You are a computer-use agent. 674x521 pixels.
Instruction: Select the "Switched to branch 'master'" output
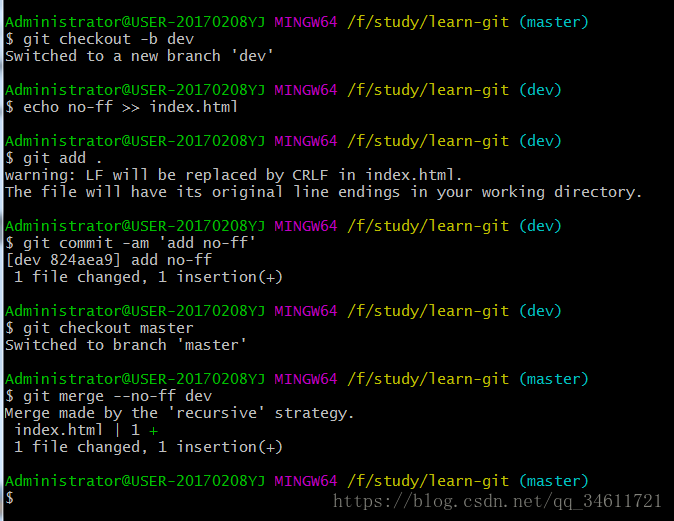pos(126,345)
